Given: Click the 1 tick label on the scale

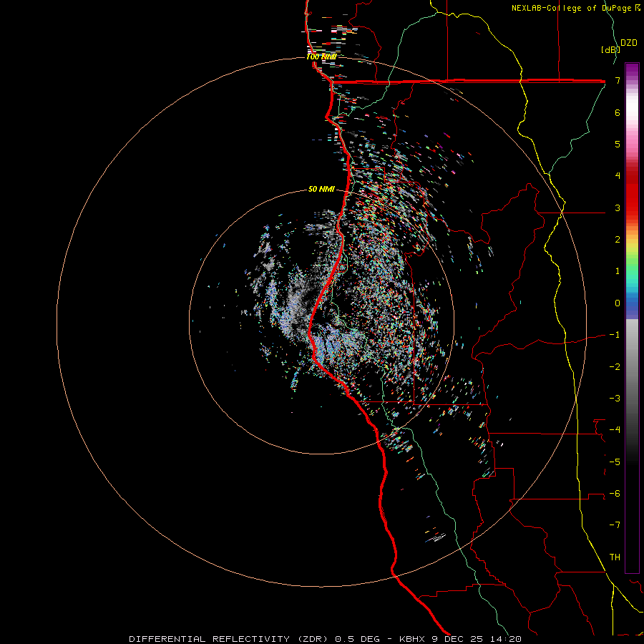Looking at the screenshot, I should tap(618, 270).
